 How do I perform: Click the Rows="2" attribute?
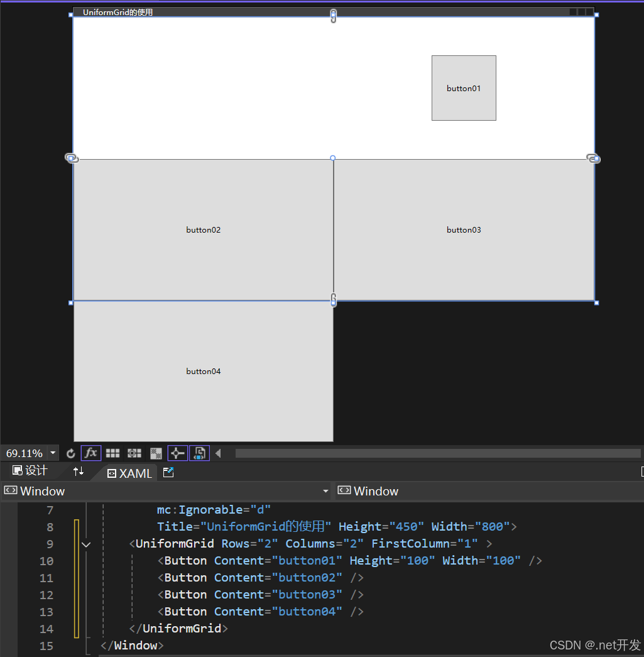click(x=249, y=544)
